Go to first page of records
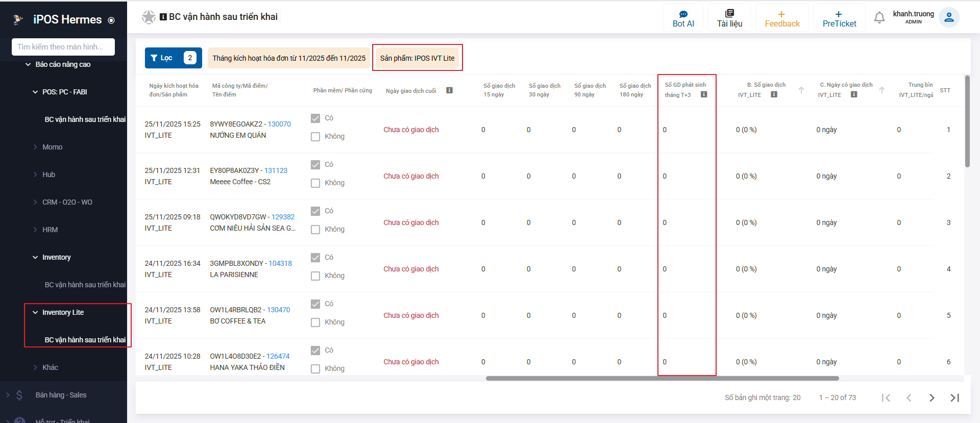980x423 pixels. pyautogui.click(x=886, y=398)
